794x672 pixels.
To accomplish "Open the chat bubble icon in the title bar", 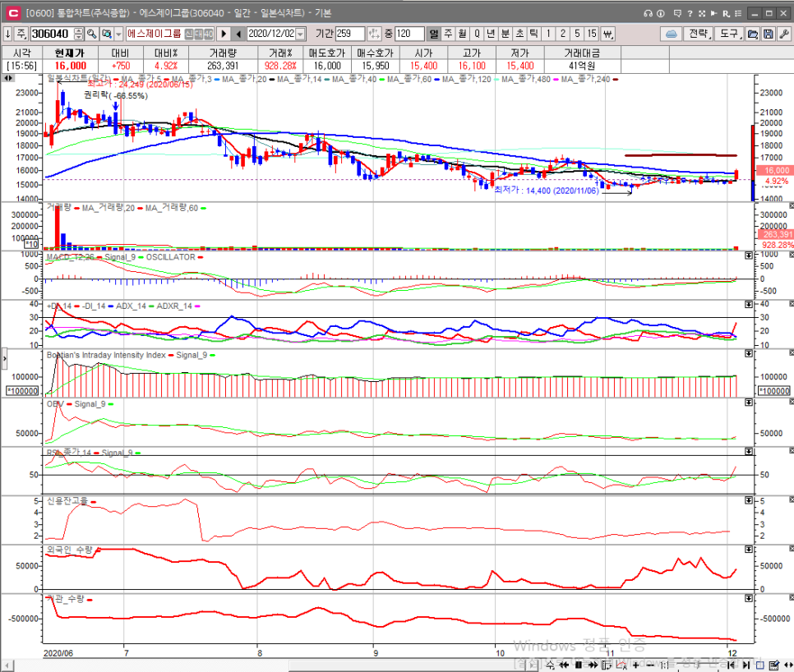I will click(x=677, y=13).
